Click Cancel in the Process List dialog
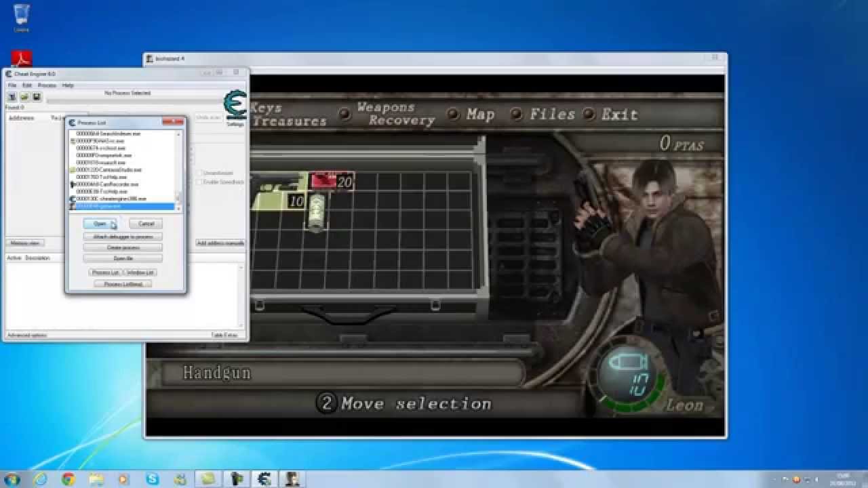 (x=146, y=224)
